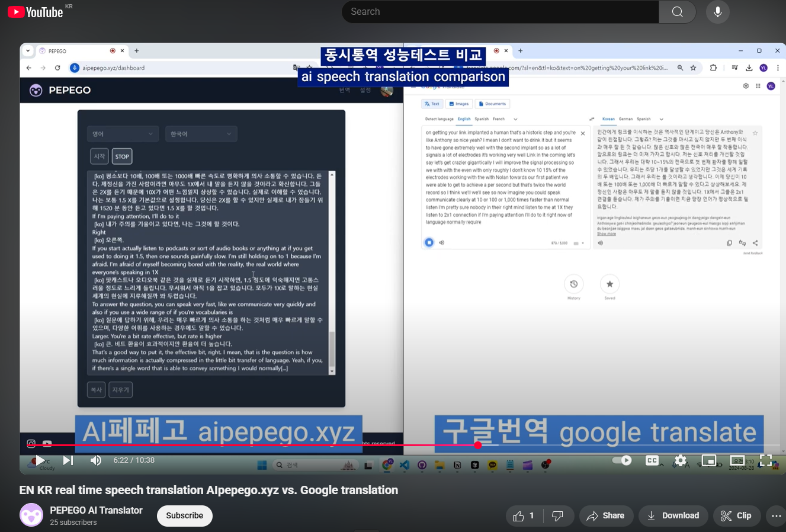Create a clip of the video
The image size is (786, 532).
tap(736, 516)
